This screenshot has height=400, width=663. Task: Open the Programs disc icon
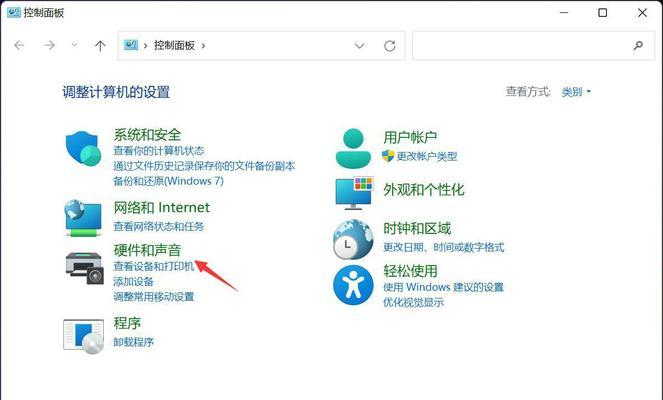[x=84, y=336]
